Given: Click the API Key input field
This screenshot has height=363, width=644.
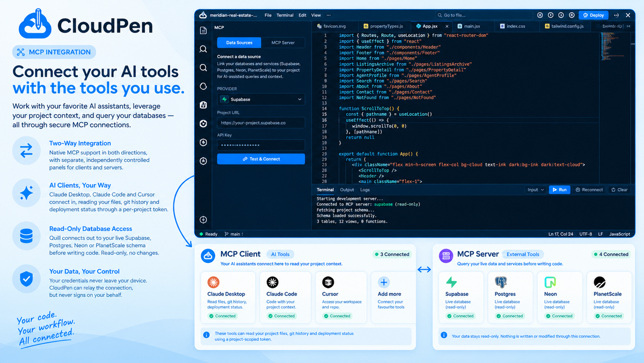Looking at the screenshot, I should (x=261, y=145).
